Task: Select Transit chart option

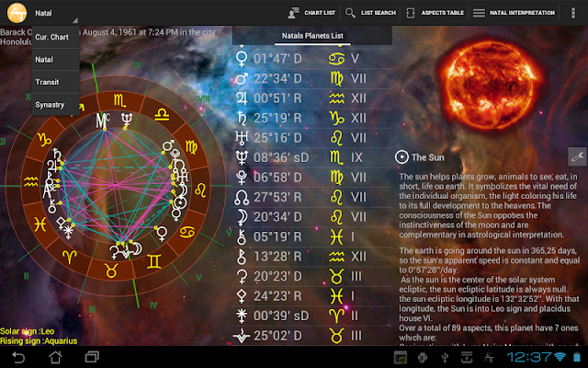Action: [x=55, y=82]
